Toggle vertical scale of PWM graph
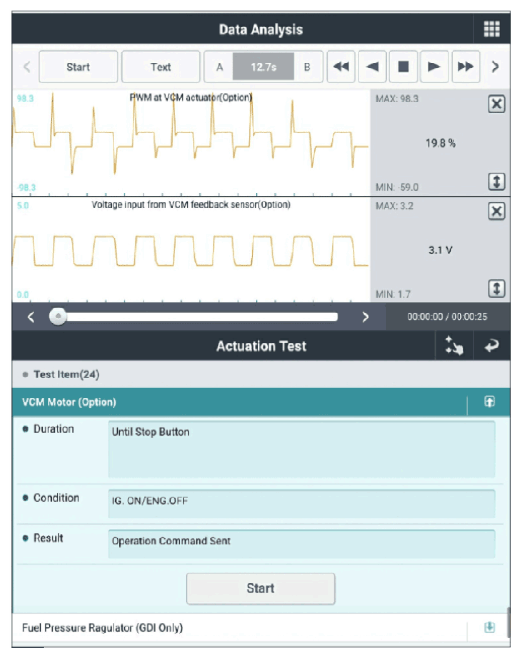 coord(497,182)
